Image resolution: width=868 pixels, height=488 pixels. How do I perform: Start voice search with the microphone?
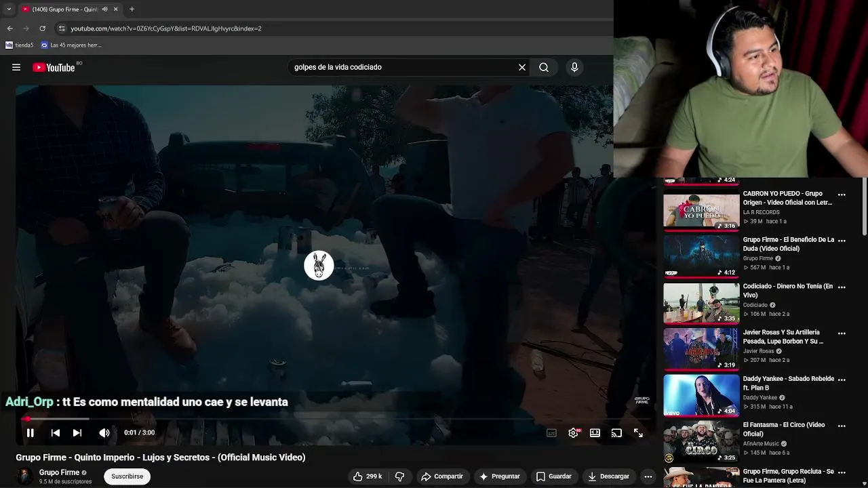pyautogui.click(x=574, y=67)
